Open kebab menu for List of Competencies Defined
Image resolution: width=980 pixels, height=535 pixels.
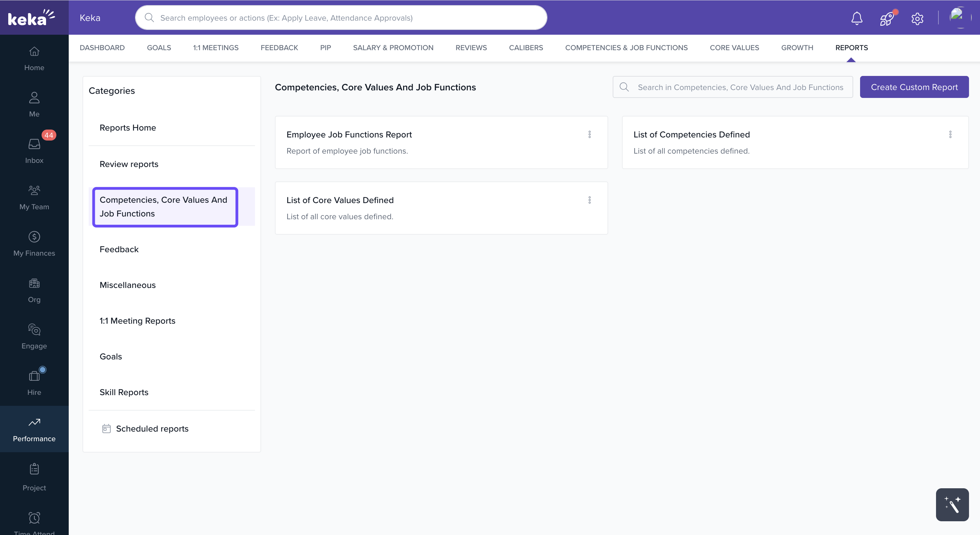click(x=950, y=134)
